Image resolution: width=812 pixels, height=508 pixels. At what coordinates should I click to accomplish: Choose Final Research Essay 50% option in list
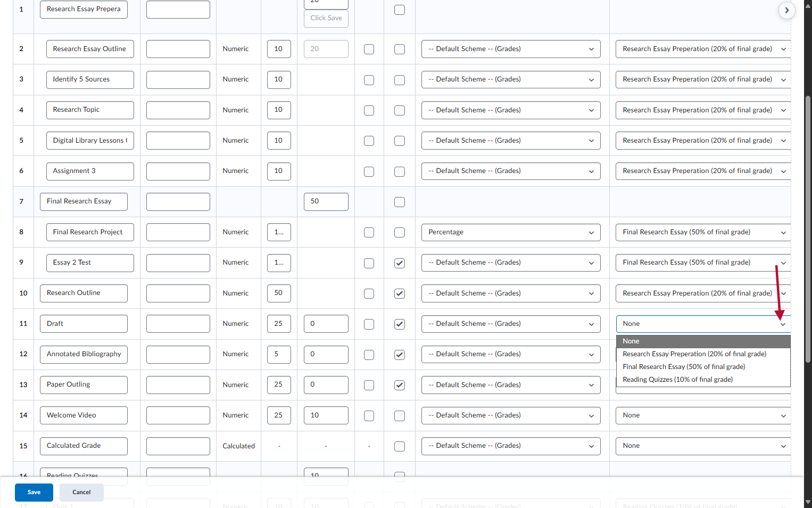703,367
